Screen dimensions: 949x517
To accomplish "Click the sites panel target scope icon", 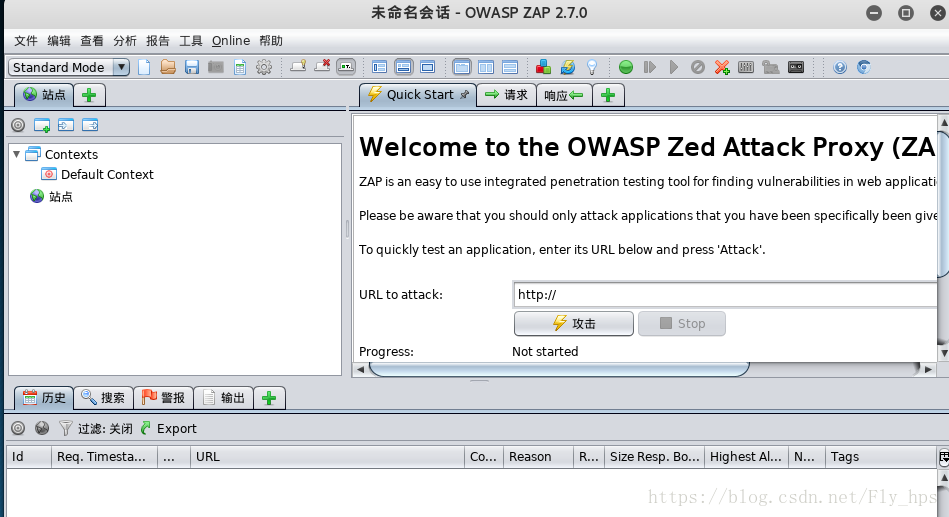I will pyautogui.click(x=18, y=125).
